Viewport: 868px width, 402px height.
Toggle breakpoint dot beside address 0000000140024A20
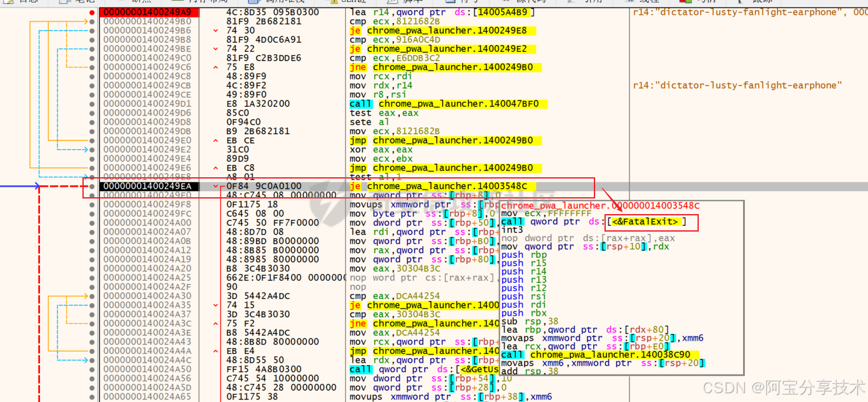92,268
